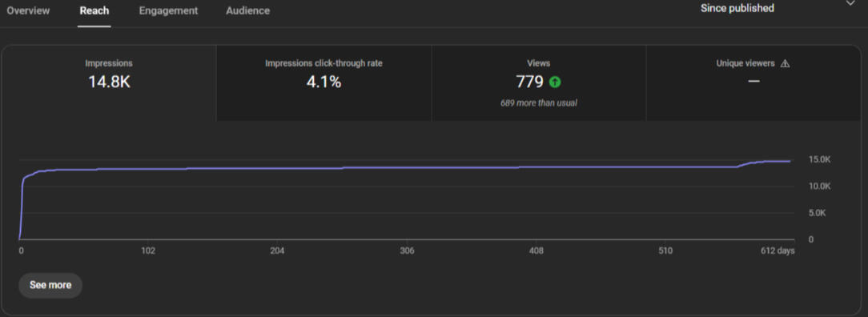Image resolution: width=868 pixels, height=317 pixels.
Task: Open the Engagement tab
Action: pyautogui.click(x=168, y=10)
